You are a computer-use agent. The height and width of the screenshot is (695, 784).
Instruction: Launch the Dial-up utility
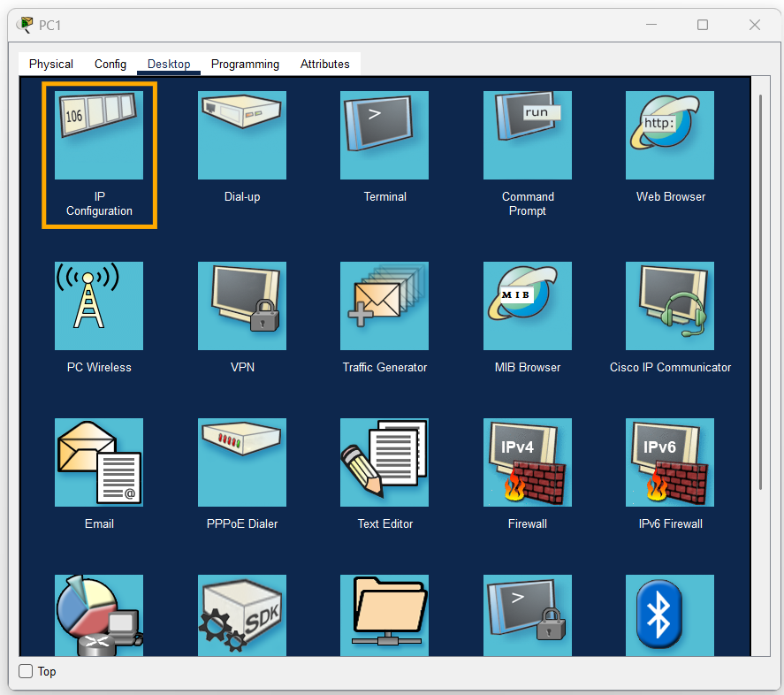[x=241, y=135]
